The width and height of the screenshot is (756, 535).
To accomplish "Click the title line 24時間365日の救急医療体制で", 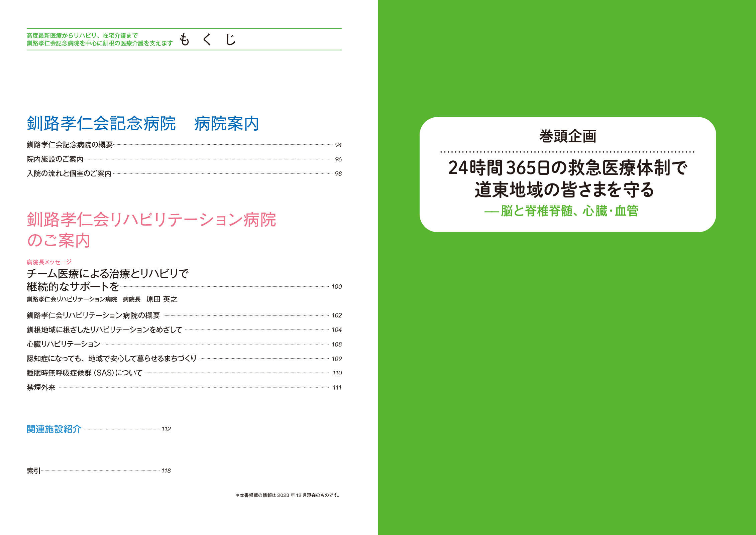I will tap(568, 168).
